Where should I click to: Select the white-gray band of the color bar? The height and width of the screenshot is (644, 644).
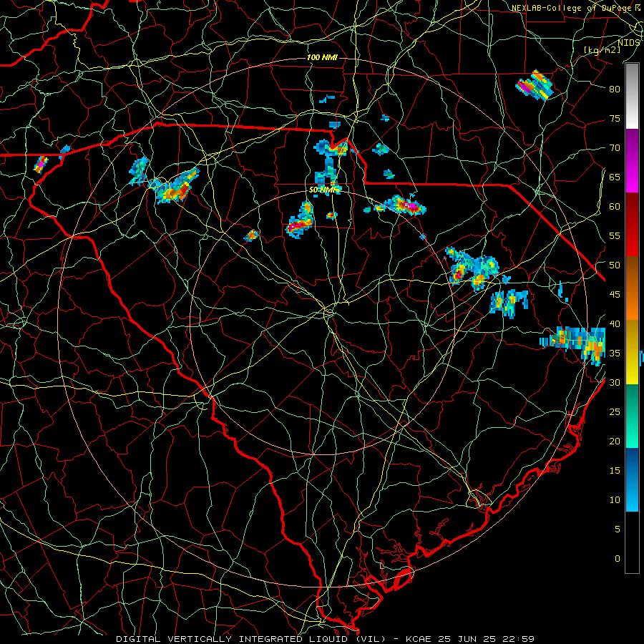click(632, 96)
